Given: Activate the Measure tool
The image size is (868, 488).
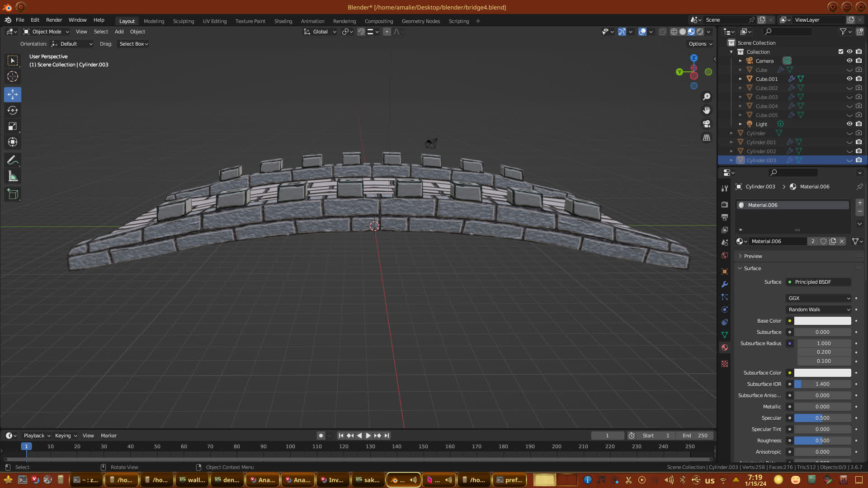Looking at the screenshot, I should 13,177.
